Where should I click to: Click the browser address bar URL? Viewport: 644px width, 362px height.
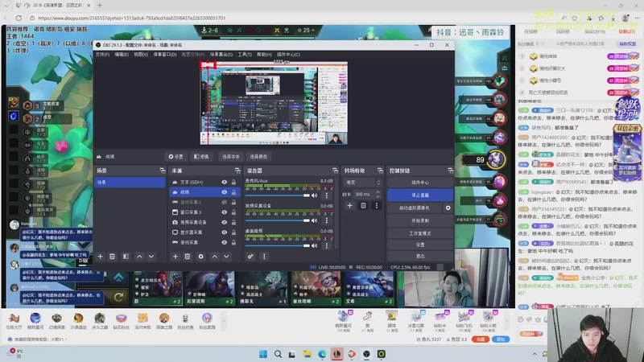(x=131, y=18)
